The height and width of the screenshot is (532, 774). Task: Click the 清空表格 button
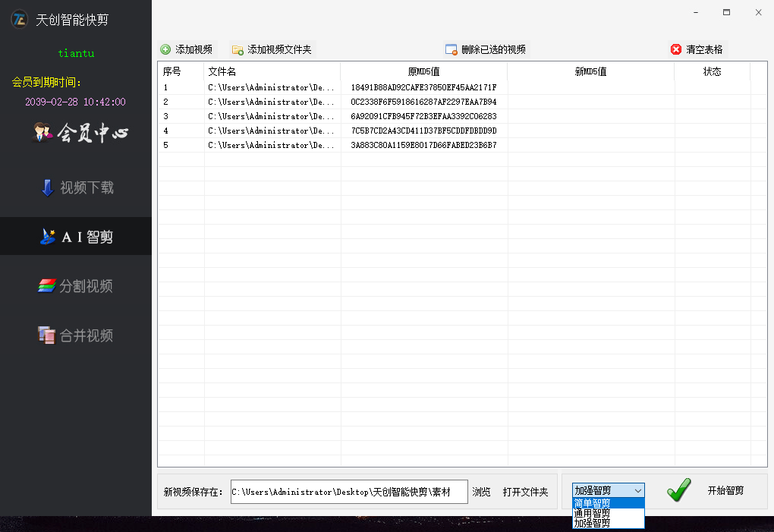point(697,49)
